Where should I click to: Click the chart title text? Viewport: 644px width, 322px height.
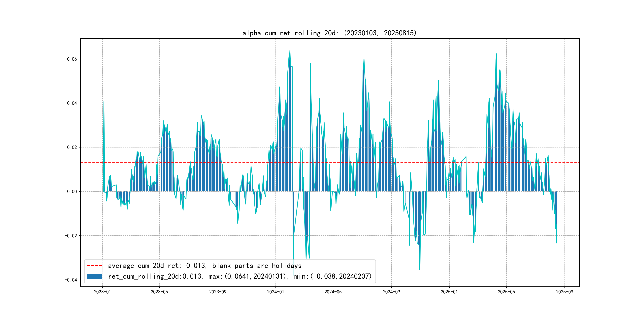tap(330, 33)
